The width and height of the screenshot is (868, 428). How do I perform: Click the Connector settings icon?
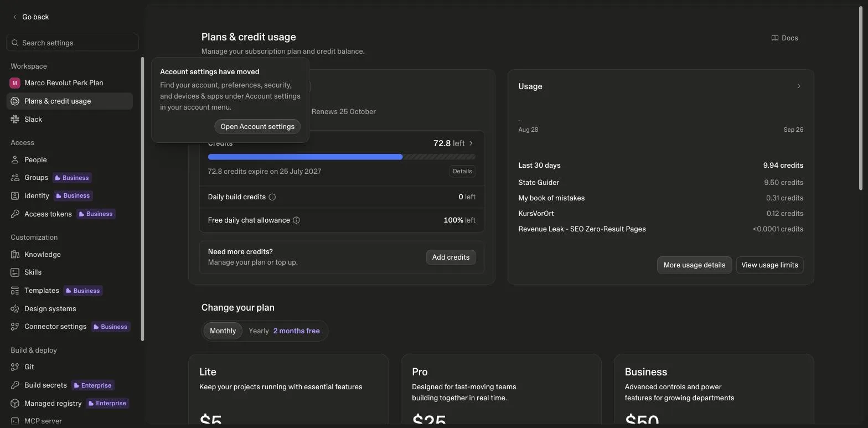[15, 327]
